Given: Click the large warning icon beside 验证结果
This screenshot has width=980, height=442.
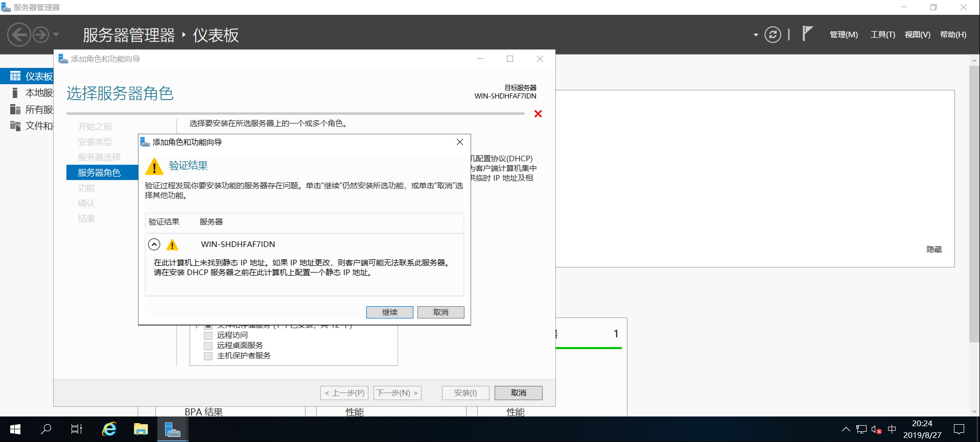Looking at the screenshot, I should 154,166.
